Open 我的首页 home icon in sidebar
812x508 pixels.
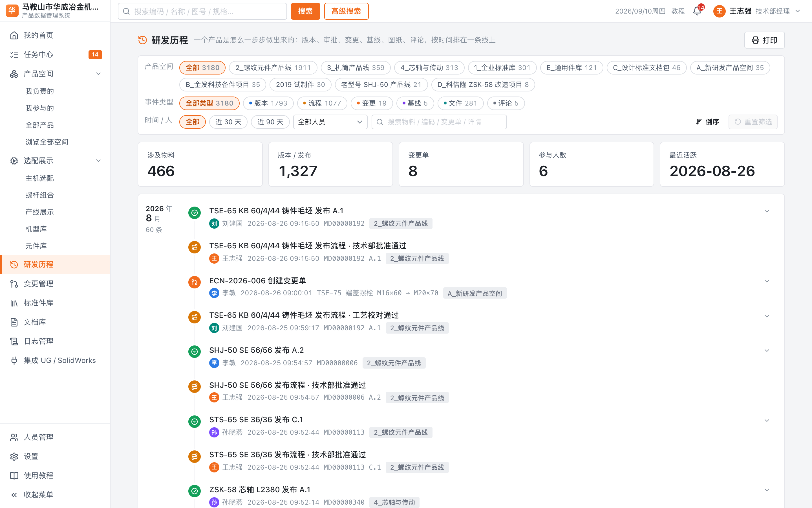coord(14,35)
